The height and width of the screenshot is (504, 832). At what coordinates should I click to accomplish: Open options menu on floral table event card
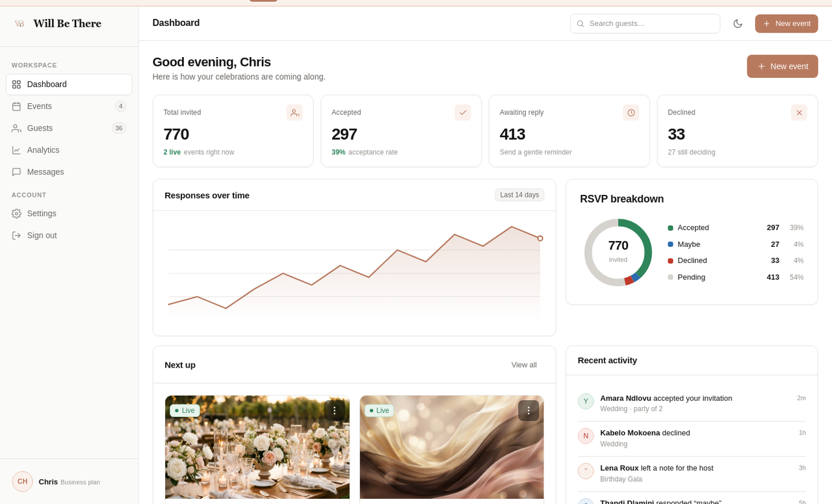coord(335,410)
